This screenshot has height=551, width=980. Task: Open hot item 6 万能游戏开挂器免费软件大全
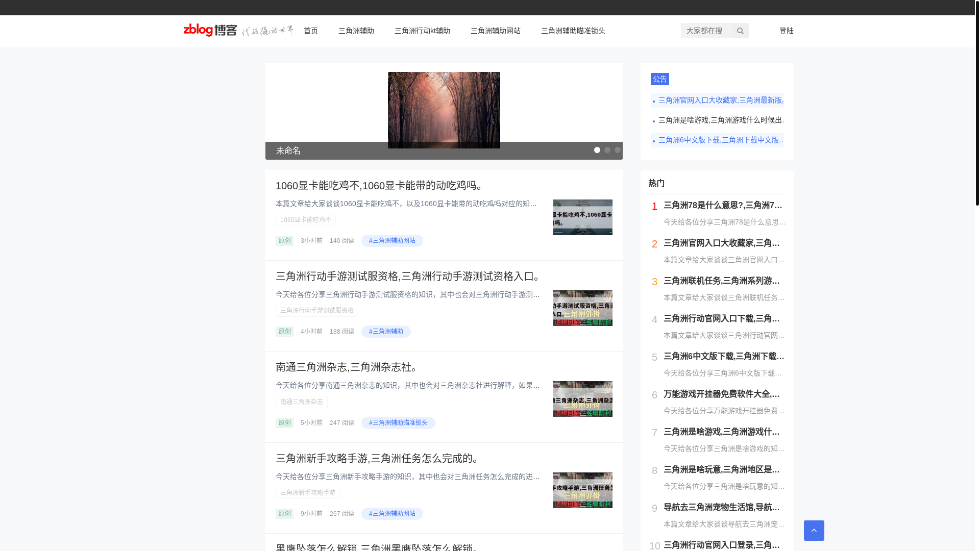click(722, 394)
